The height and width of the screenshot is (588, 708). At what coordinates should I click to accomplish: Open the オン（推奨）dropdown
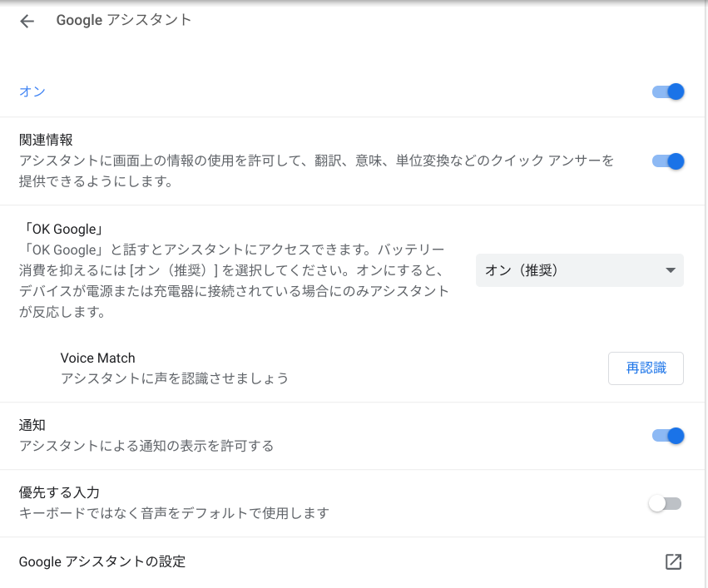pos(580,270)
